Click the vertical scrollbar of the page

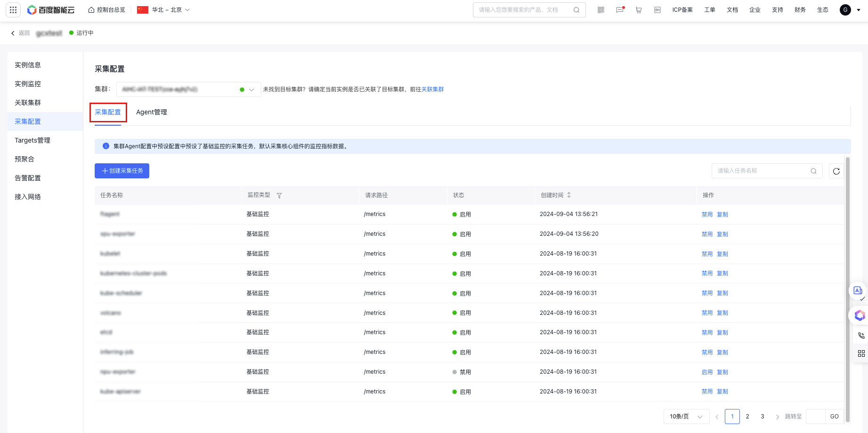(x=848, y=289)
